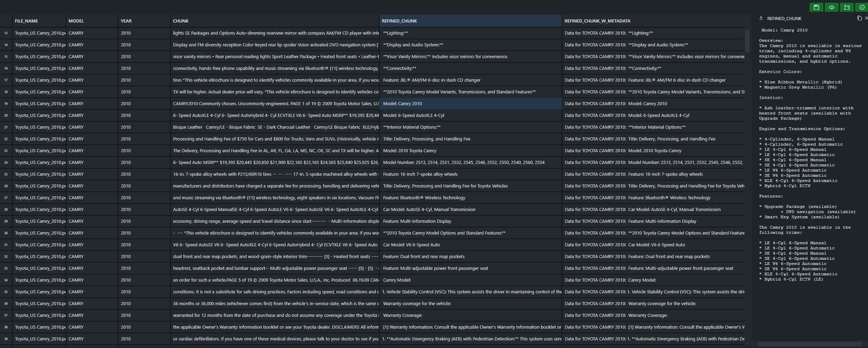Click 'Smart Key System (available)' in detail panel
The image size is (868, 348).
(x=802, y=217)
